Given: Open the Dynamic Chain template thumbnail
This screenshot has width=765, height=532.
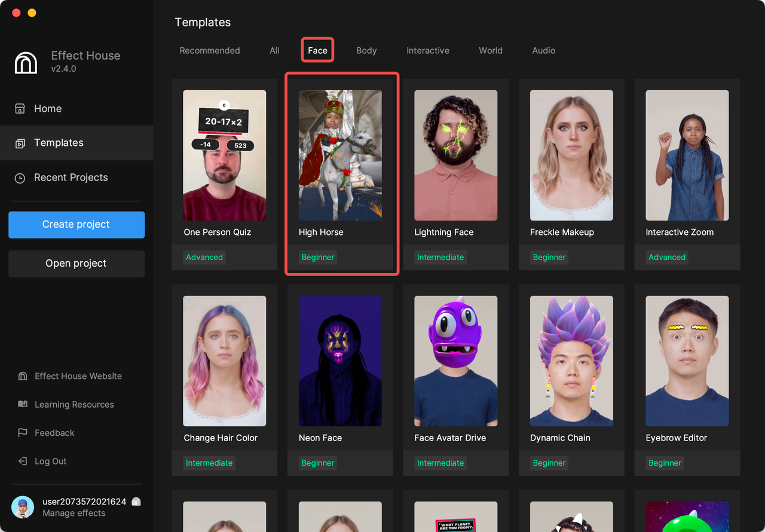Looking at the screenshot, I should tap(571, 361).
